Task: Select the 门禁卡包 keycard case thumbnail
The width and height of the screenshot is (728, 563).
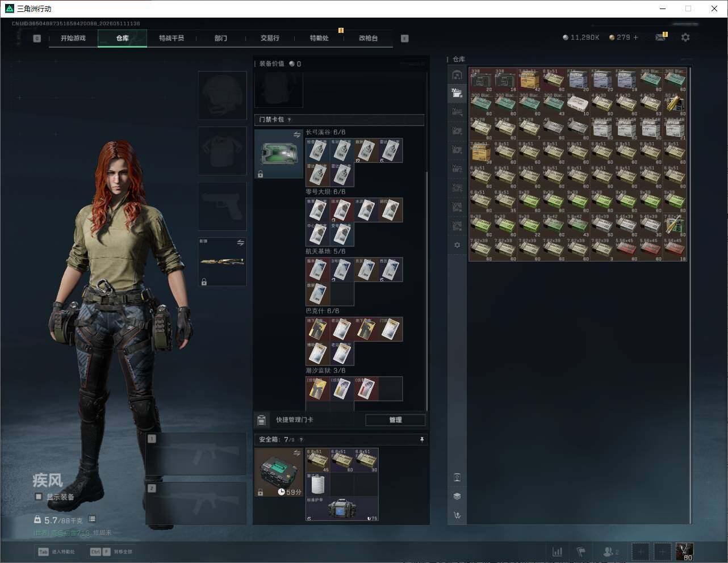Action: click(x=278, y=154)
